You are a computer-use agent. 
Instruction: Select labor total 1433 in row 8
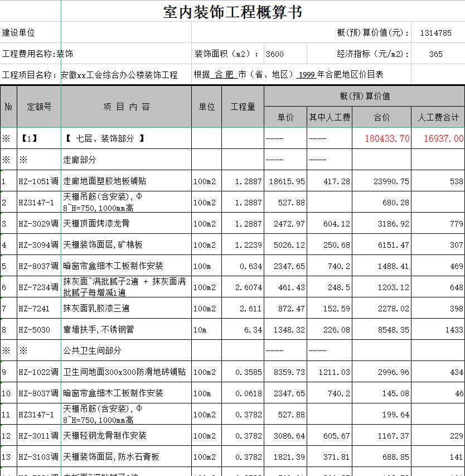coord(454,330)
